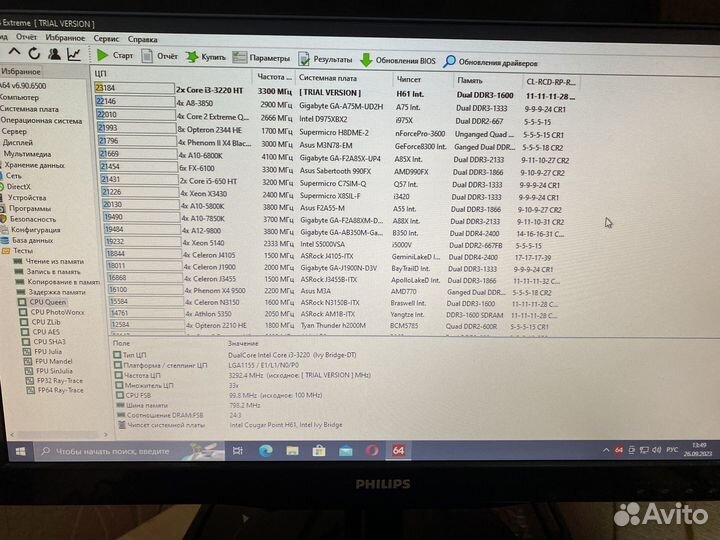Click the AIDA64 tray icon

619,450
